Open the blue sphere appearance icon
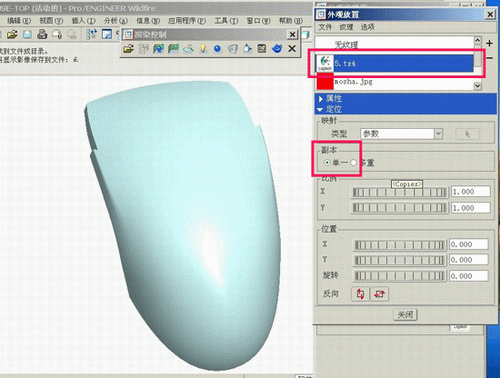The image size is (500, 378). click(x=218, y=49)
